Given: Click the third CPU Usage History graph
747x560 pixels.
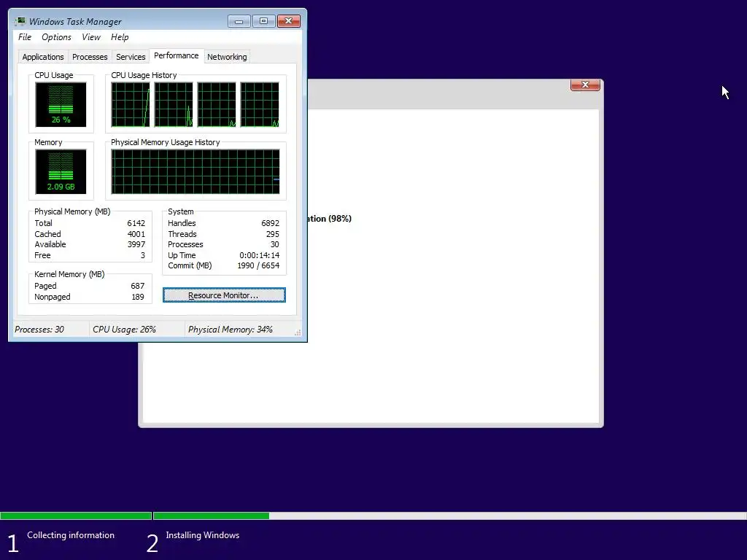Looking at the screenshot, I should pos(216,104).
